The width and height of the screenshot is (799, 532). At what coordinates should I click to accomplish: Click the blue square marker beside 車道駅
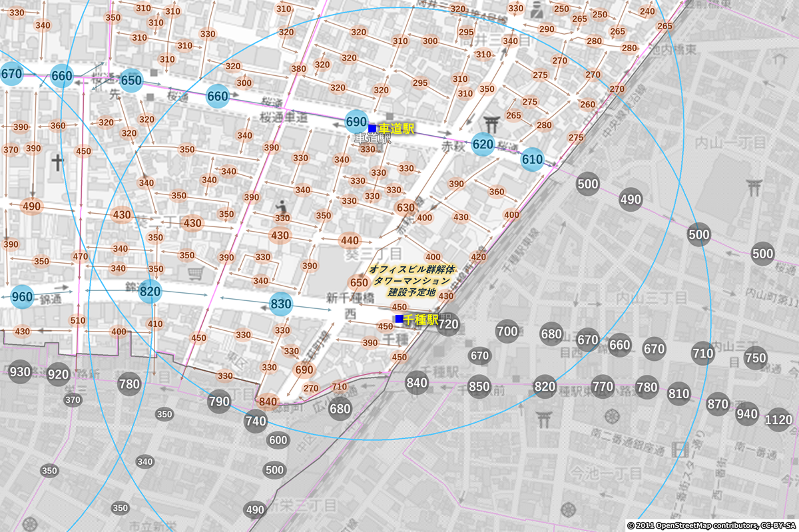tap(372, 128)
